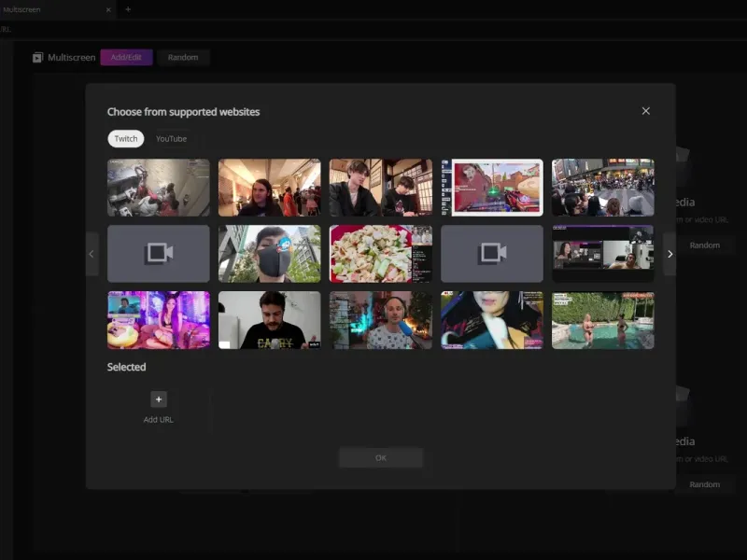Select the neon pink room stream
Screen dimensions: 747x560
[158, 320]
